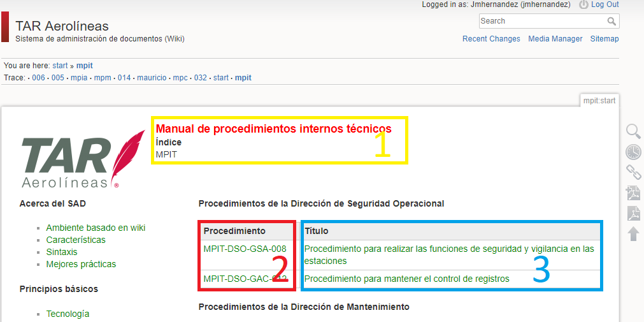Viewport: 644px width, 322px height.
Task: Open Old revisions clock icon
Action: click(x=633, y=152)
